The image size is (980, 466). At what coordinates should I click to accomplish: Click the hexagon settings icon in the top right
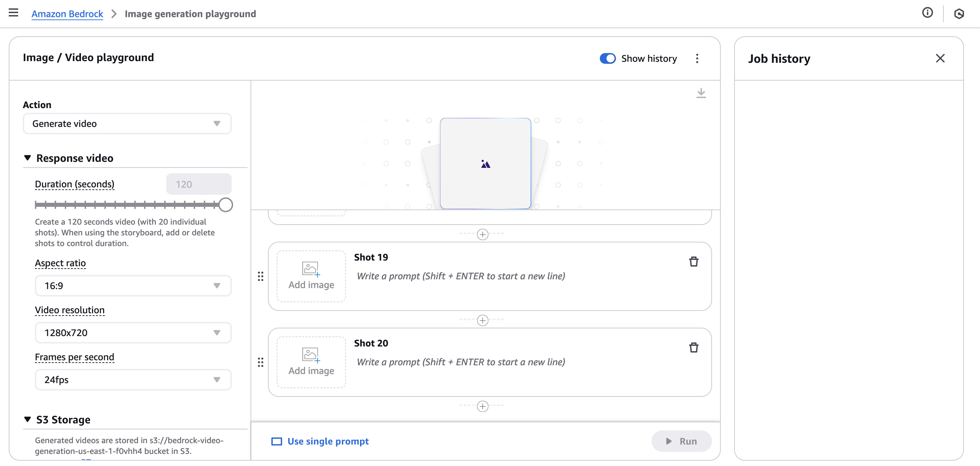pyautogui.click(x=959, y=14)
